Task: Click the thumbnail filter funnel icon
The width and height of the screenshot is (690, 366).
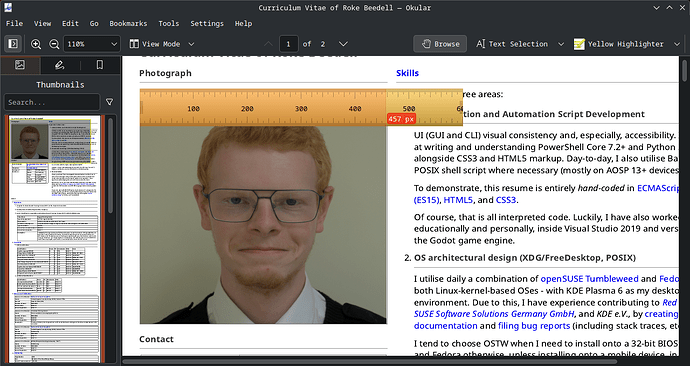Action: coord(110,102)
